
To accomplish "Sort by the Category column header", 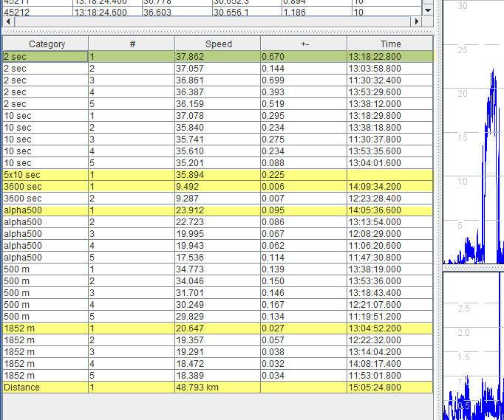I will (x=45, y=44).
